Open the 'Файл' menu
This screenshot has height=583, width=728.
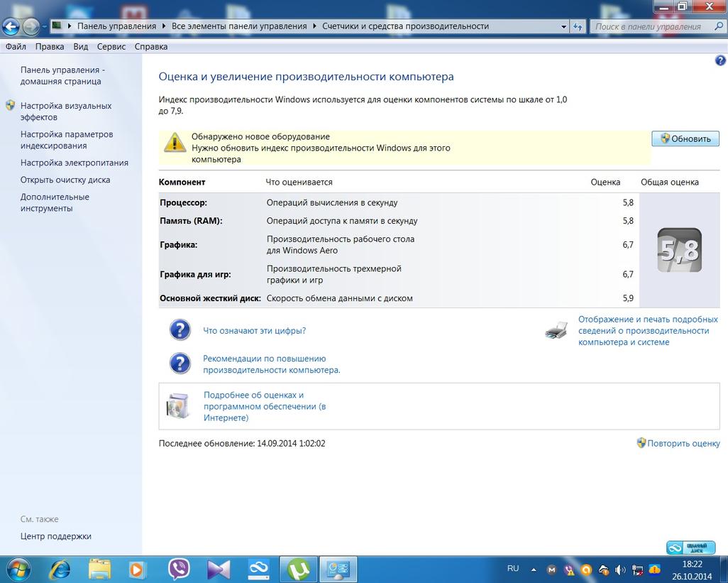click(x=16, y=46)
